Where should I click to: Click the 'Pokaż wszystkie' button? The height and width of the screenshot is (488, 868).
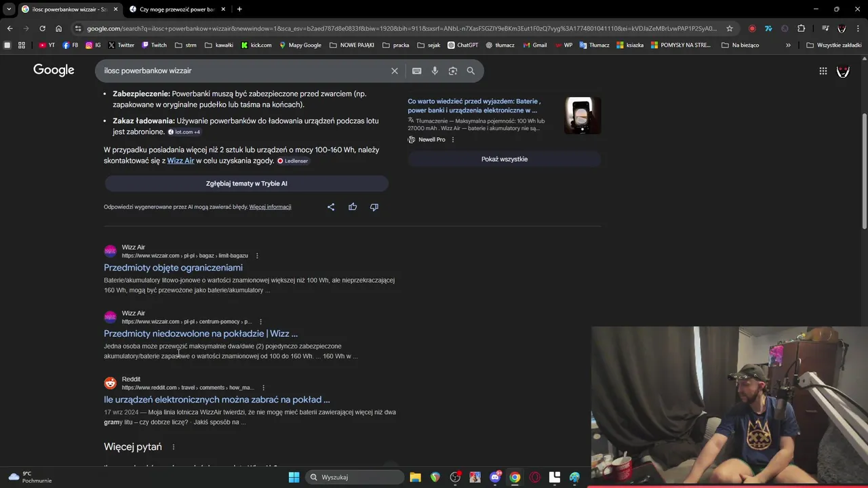click(x=505, y=159)
